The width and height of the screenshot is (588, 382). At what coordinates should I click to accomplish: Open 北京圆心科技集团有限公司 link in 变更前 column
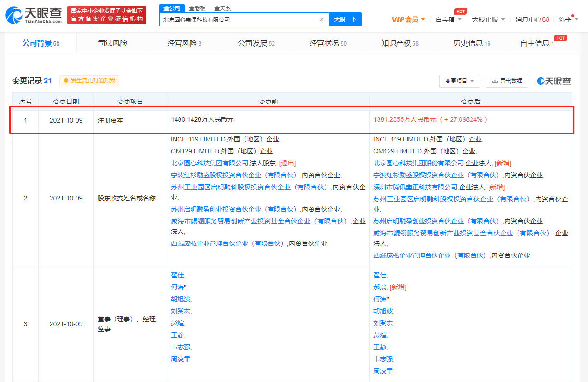click(210, 163)
